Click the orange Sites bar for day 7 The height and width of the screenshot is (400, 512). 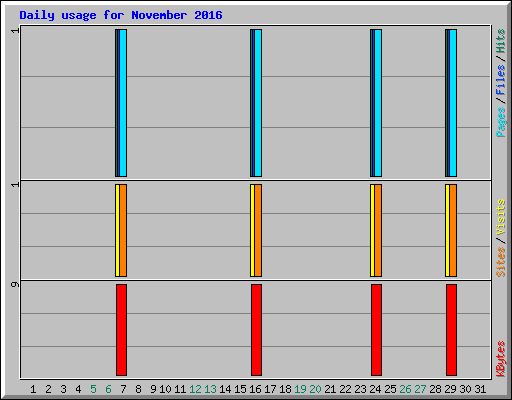point(123,230)
